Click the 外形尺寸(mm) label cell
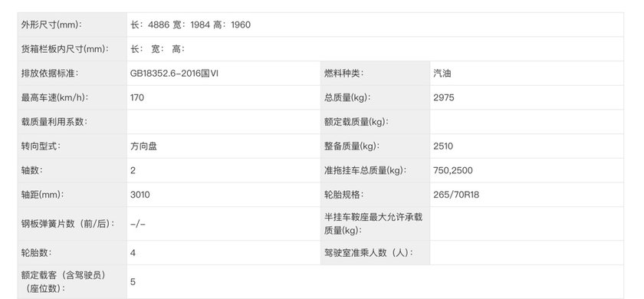This screenshot has height=299, width=644. click(72, 25)
